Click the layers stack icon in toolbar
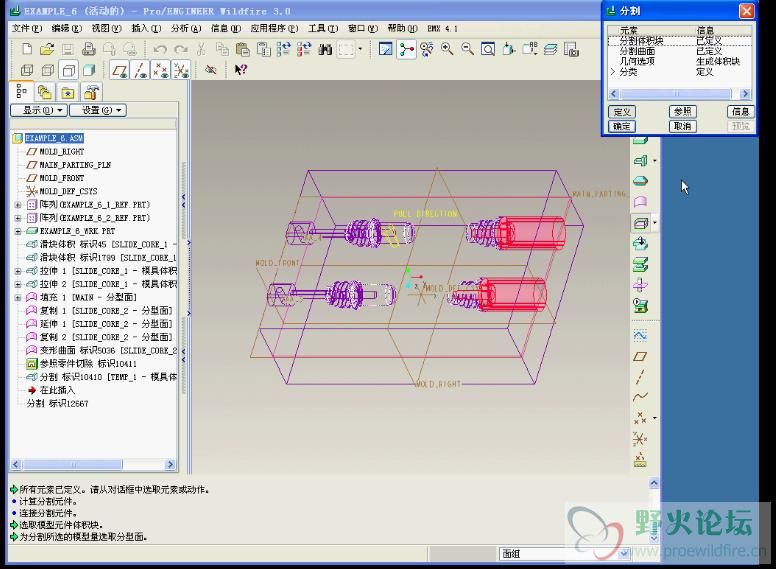The width and height of the screenshot is (776, 569). [550, 49]
